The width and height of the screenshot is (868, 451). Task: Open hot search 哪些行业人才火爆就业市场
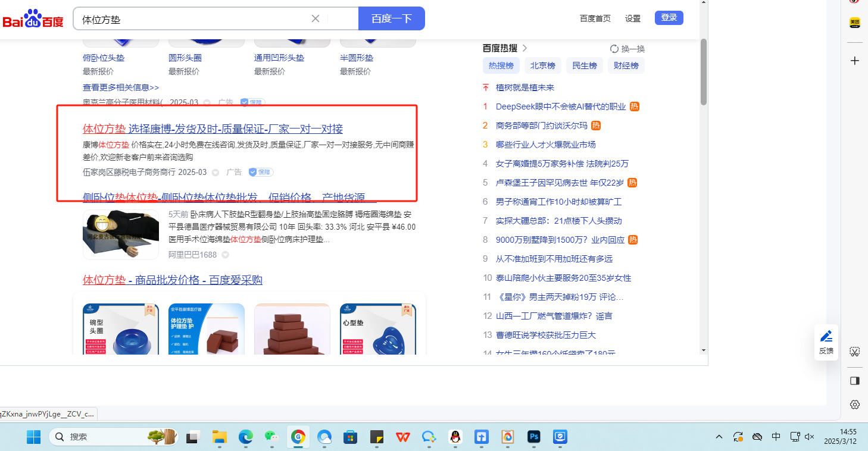click(546, 145)
